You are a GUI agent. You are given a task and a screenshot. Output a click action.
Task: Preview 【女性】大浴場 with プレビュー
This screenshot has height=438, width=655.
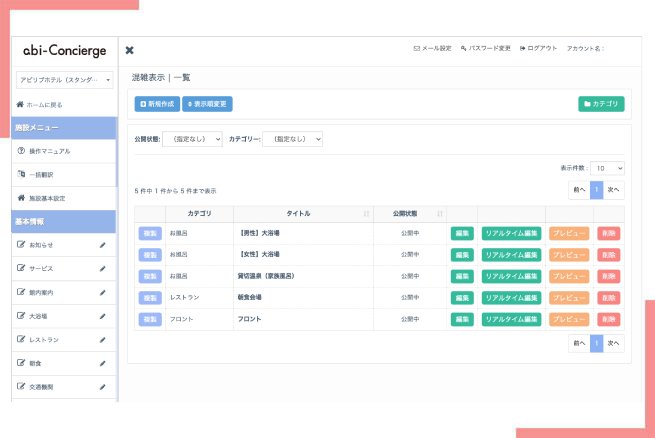(x=569, y=255)
